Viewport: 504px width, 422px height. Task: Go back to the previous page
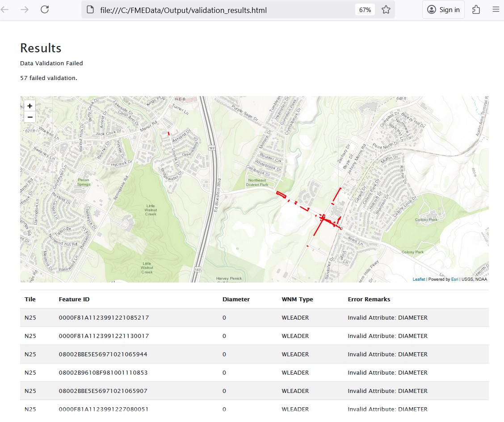5,9
